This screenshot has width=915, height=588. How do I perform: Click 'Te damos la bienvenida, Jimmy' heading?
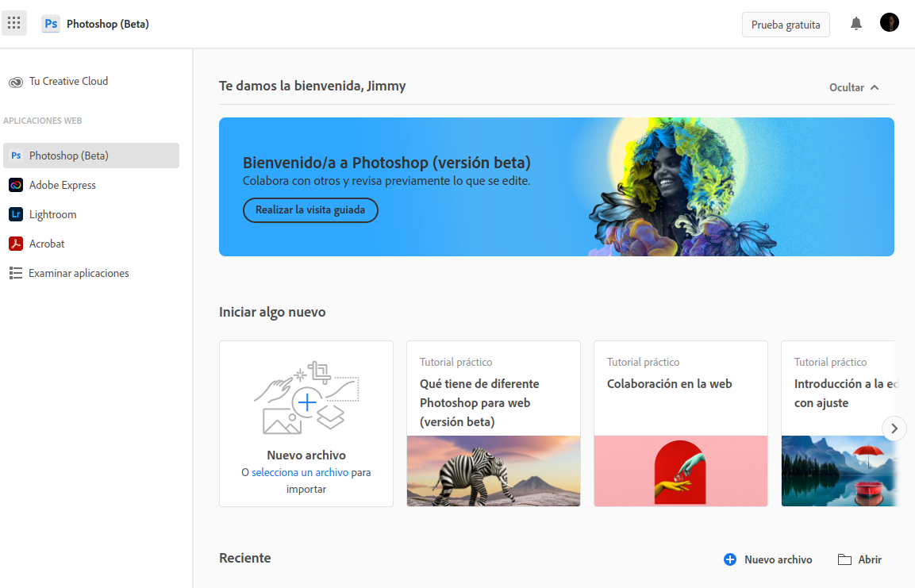(312, 86)
